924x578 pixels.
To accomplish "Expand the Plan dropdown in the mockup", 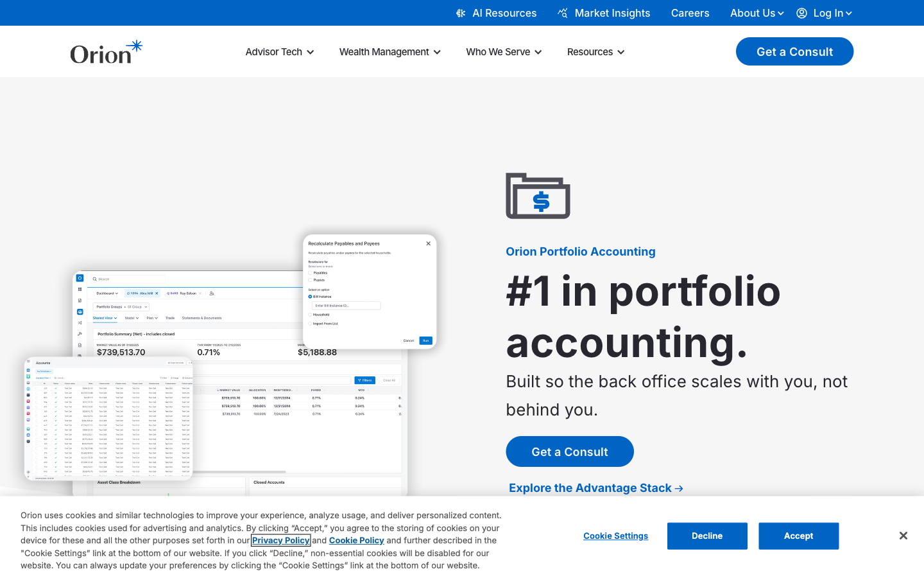I will 152,318.
